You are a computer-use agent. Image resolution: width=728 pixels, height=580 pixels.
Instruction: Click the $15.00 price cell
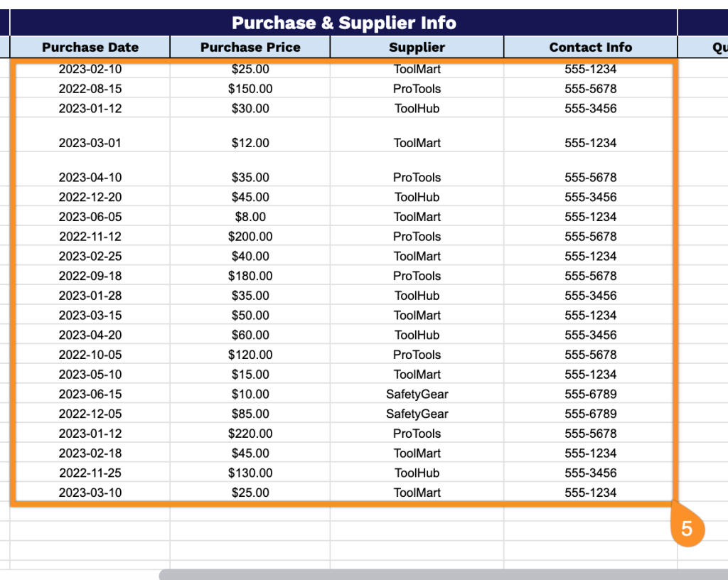click(x=250, y=375)
